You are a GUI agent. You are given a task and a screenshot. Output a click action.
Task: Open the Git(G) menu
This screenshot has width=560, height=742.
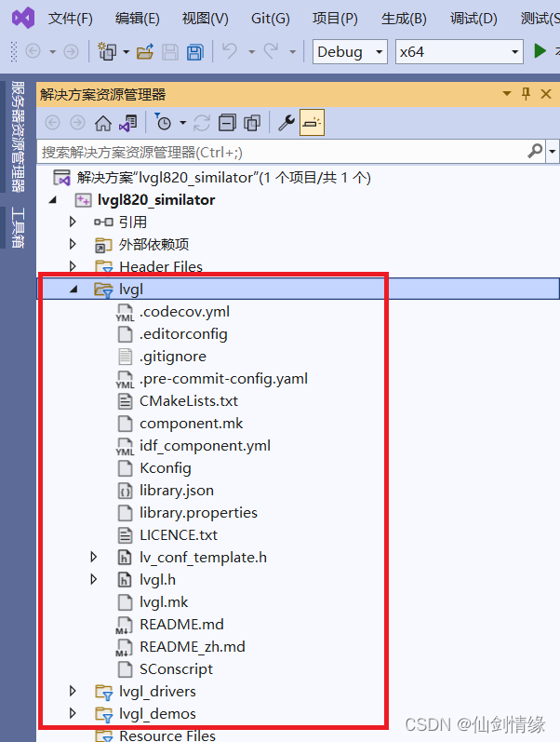270,19
